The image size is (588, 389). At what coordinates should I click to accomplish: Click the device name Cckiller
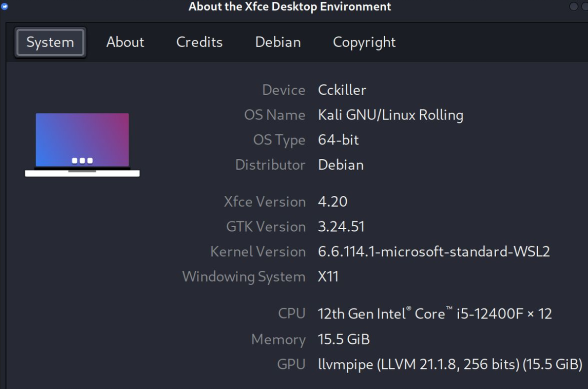click(x=342, y=90)
